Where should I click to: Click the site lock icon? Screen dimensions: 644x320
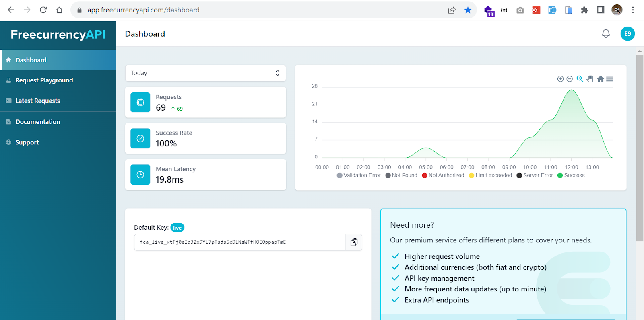(79, 10)
